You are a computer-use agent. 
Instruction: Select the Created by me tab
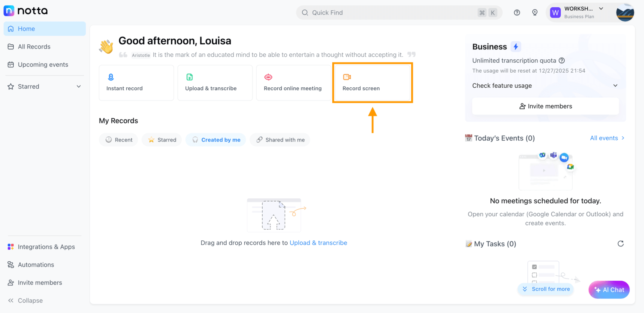(216, 140)
